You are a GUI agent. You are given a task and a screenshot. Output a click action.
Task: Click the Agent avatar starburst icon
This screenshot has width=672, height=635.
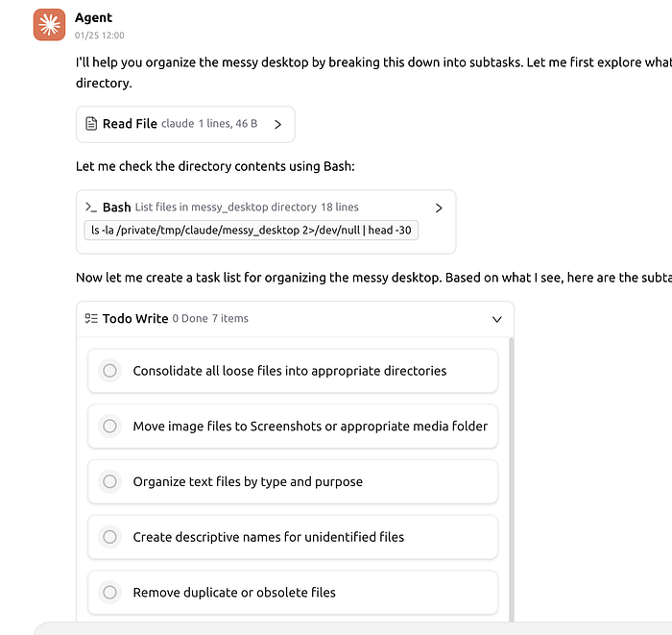(x=49, y=25)
